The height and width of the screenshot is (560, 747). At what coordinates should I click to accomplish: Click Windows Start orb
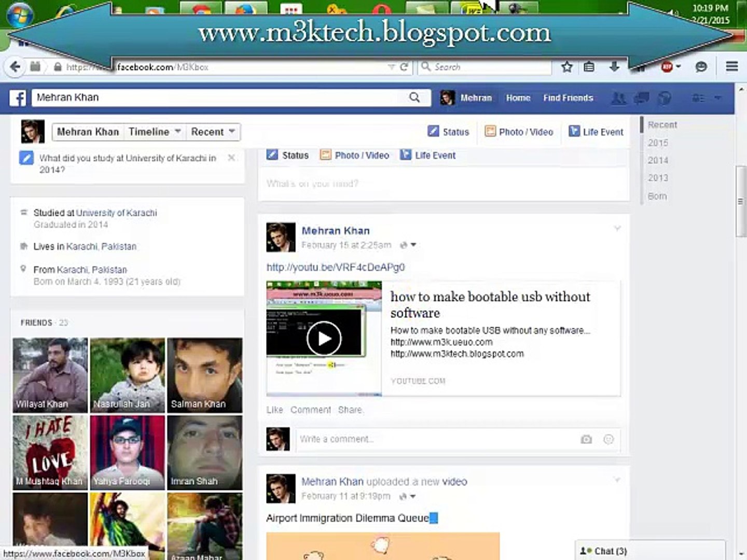(20, 14)
